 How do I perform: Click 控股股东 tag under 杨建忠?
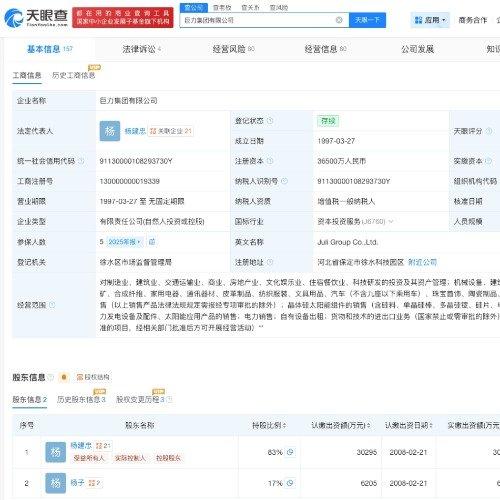tap(168, 458)
